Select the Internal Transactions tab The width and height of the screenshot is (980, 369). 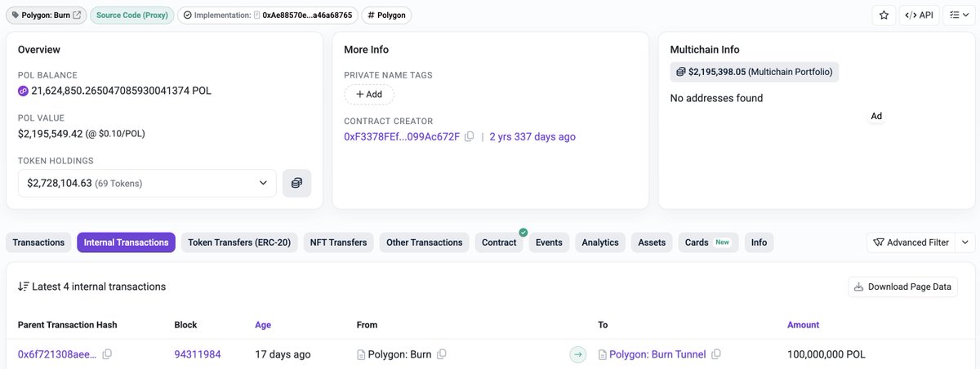tap(126, 242)
